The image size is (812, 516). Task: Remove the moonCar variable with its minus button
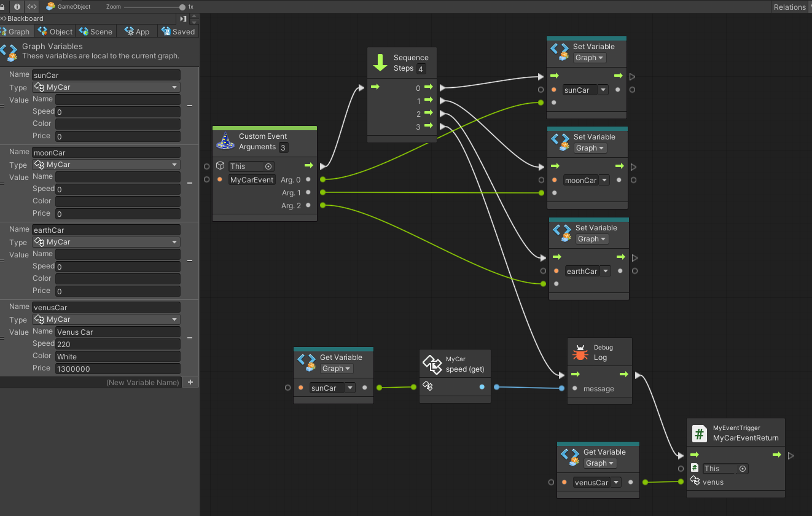coord(190,183)
